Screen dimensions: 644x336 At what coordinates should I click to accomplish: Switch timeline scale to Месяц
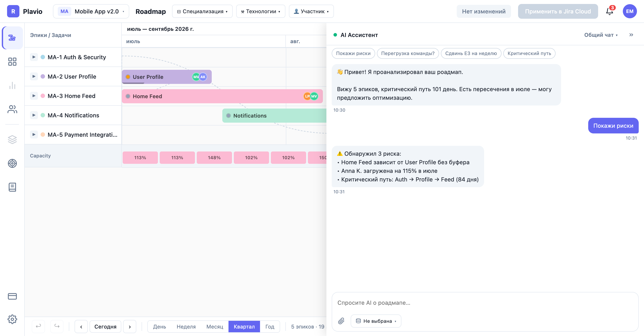215,326
